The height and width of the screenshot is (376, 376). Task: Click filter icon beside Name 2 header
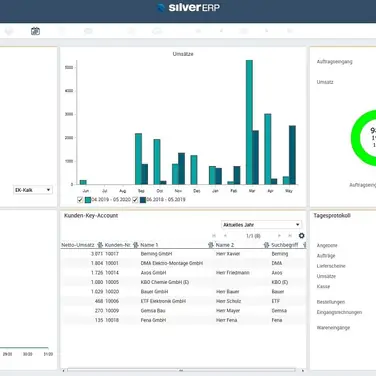point(266,245)
